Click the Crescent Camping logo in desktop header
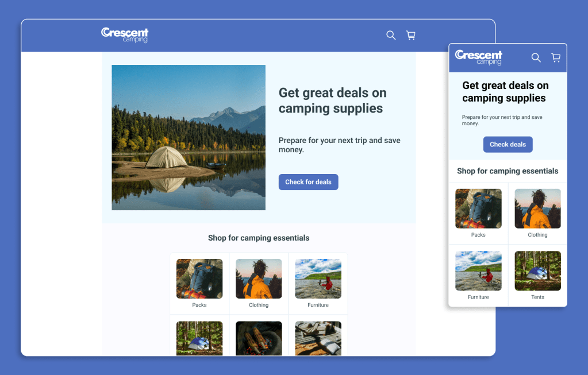588x375 pixels. (125, 35)
